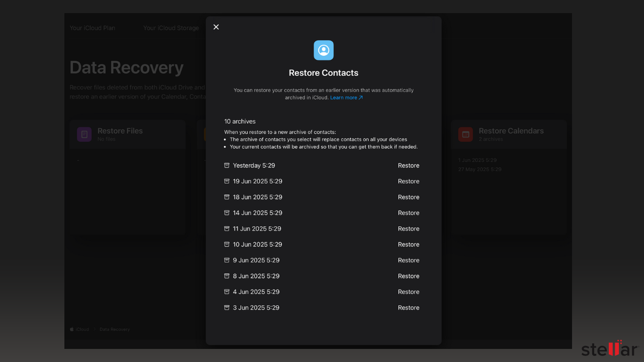
Task: Click the archive icon beside 3 Jun 2025
Action: 227,307
